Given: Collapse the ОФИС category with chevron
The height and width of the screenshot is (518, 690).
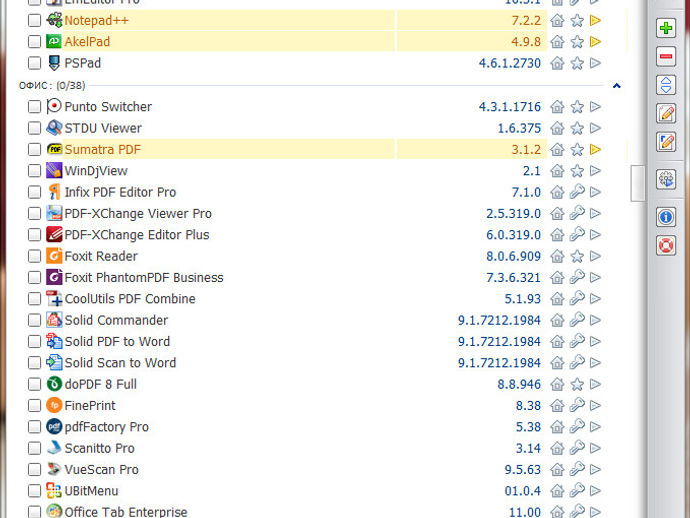Looking at the screenshot, I should [x=617, y=85].
